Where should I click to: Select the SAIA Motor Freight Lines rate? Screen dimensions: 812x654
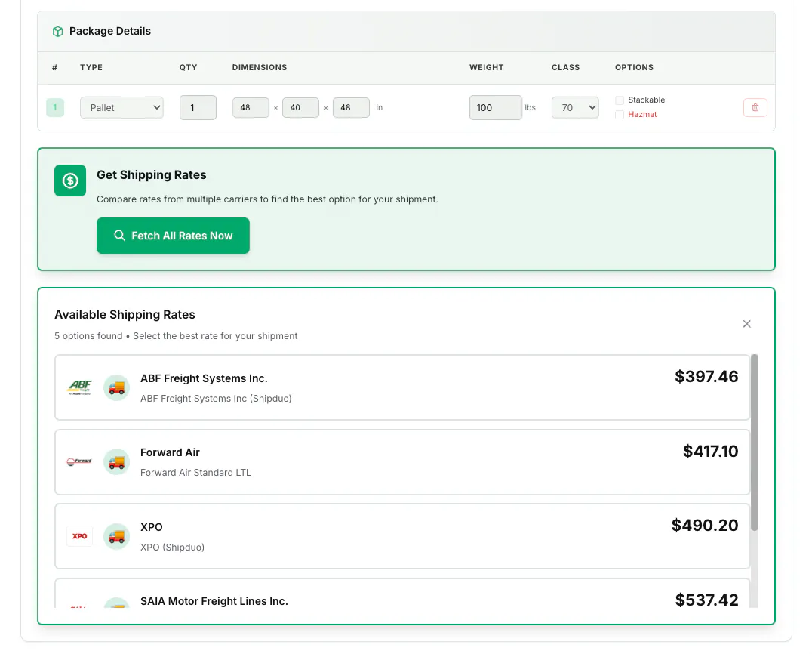pyautogui.click(x=402, y=593)
